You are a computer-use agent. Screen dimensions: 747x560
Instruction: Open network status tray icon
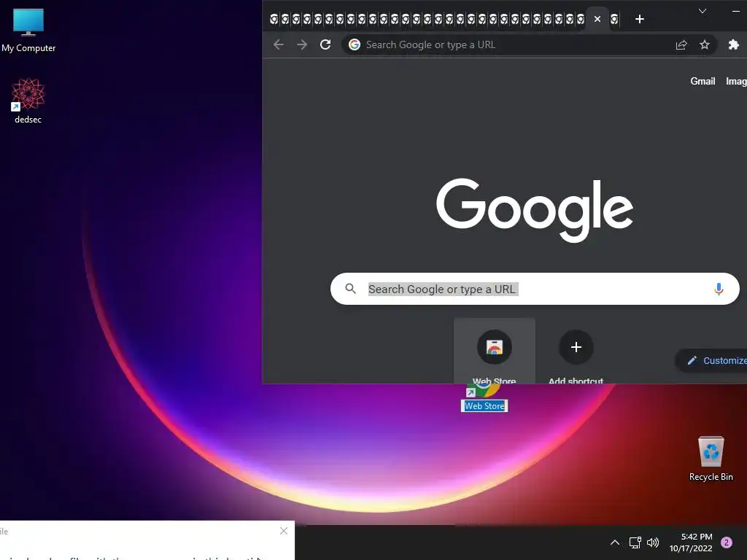click(x=635, y=542)
